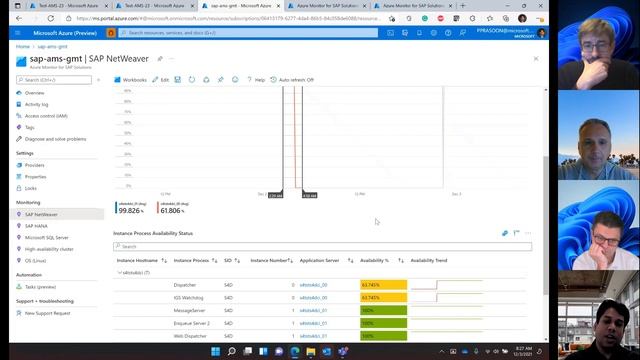The width and height of the screenshot is (640, 360).
Task: Collapse the hostname group row
Action: click(x=120, y=273)
